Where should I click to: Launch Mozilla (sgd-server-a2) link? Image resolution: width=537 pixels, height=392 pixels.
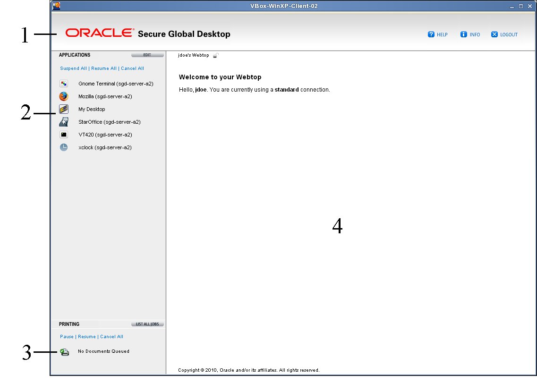tap(105, 96)
